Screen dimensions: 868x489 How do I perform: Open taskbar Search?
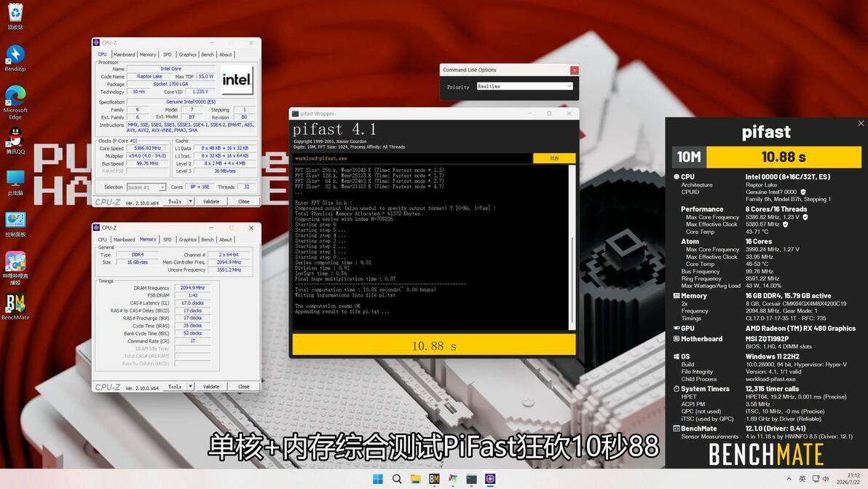coord(397,479)
